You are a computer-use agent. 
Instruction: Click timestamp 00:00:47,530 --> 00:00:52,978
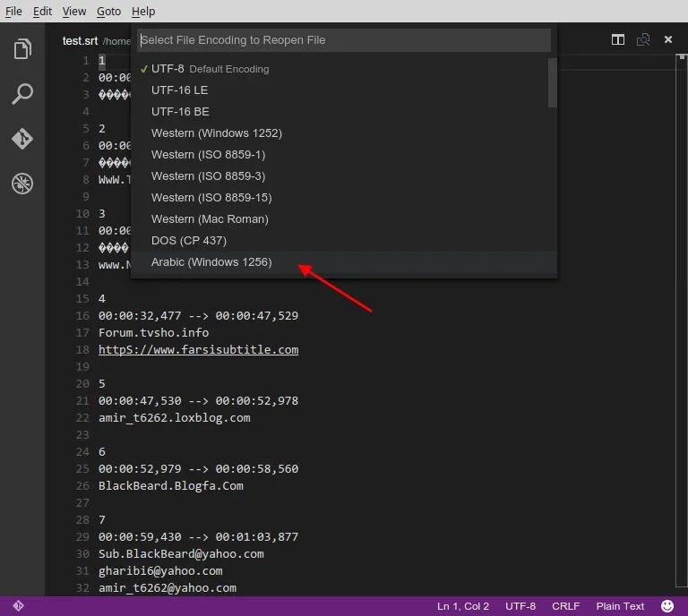pos(198,400)
